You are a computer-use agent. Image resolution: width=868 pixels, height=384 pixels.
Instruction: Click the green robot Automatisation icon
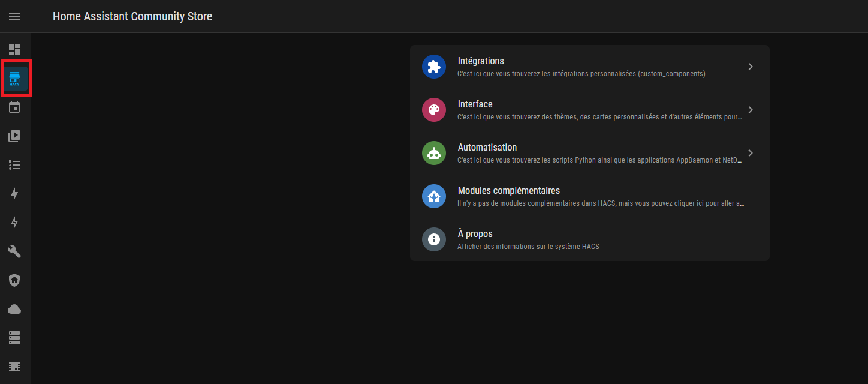pos(434,153)
